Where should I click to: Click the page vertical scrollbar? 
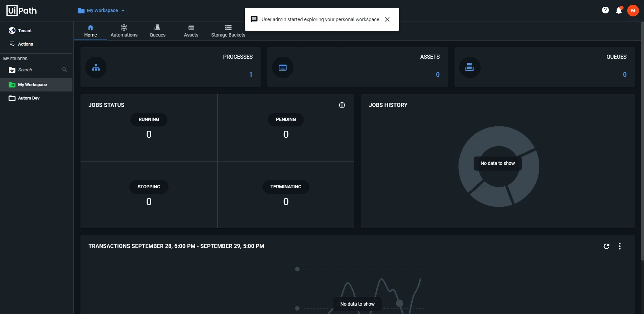tap(642, 141)
